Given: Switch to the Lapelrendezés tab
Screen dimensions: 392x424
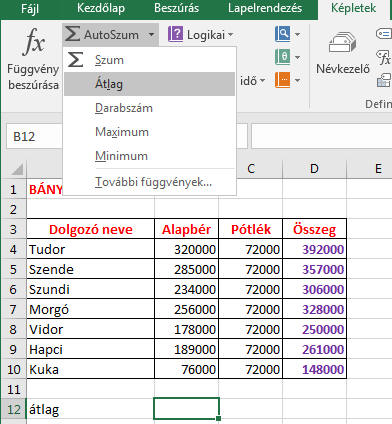Looking at the screenshot, I should pyautogui.click(x=265, y=8).
